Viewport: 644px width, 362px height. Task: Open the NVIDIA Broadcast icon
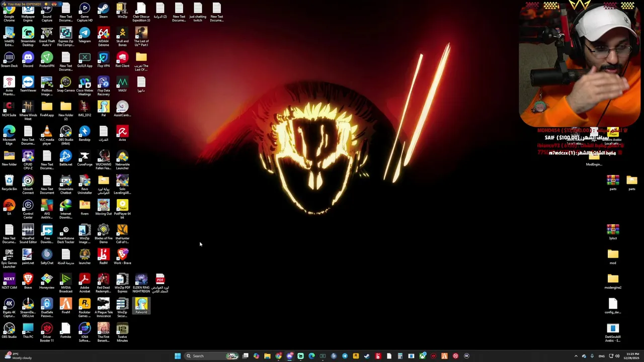coord(66,284)
